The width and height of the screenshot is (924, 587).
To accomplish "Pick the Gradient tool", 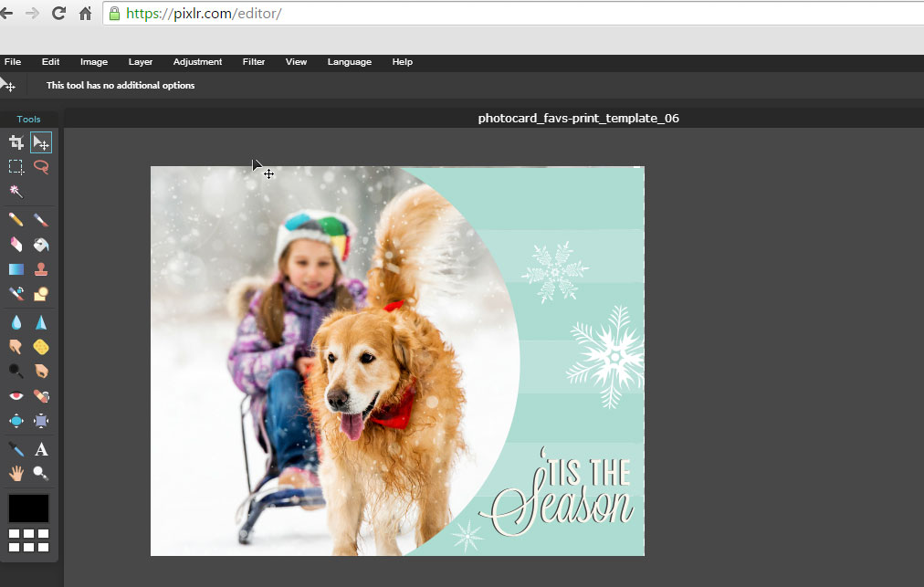I will (16, 269).
